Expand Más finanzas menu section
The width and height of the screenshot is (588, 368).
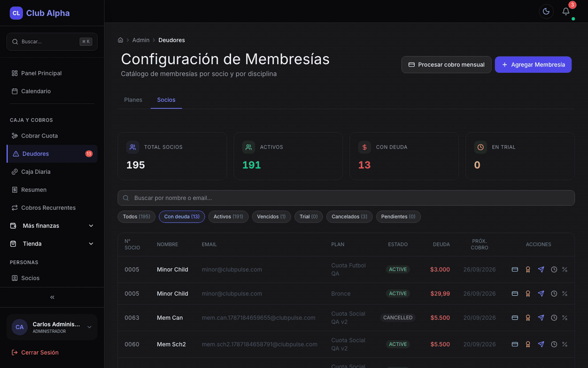52,225
